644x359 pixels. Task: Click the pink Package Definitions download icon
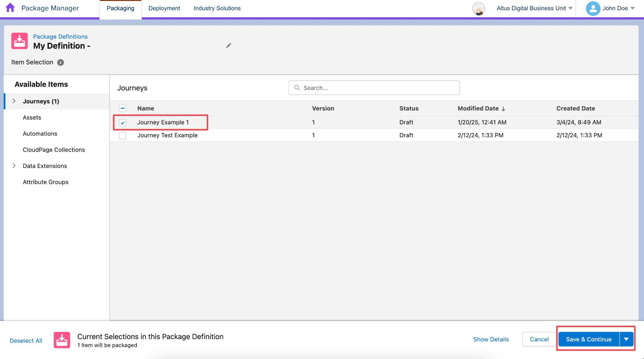pyautogui.click(x=19, y=41)
